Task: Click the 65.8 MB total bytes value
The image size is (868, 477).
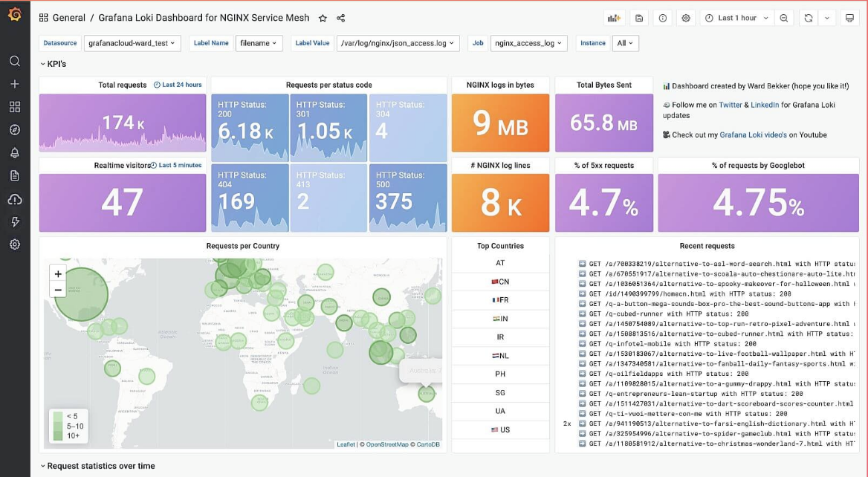Action: (604, 123)
